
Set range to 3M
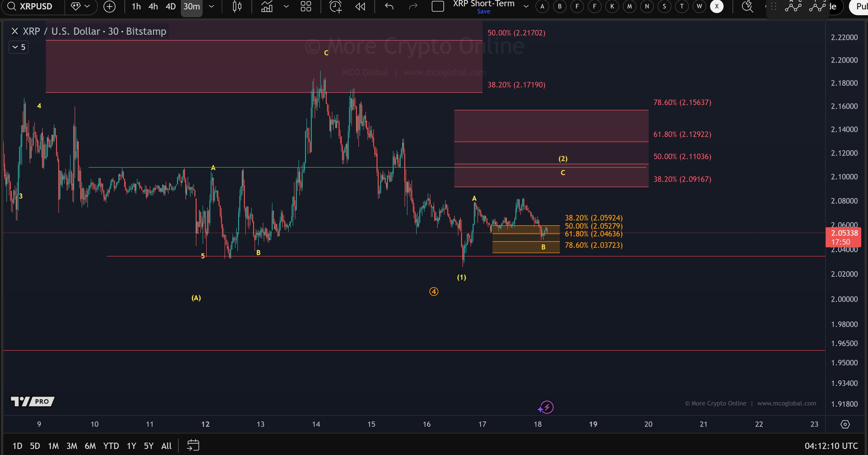coord(72,446)
